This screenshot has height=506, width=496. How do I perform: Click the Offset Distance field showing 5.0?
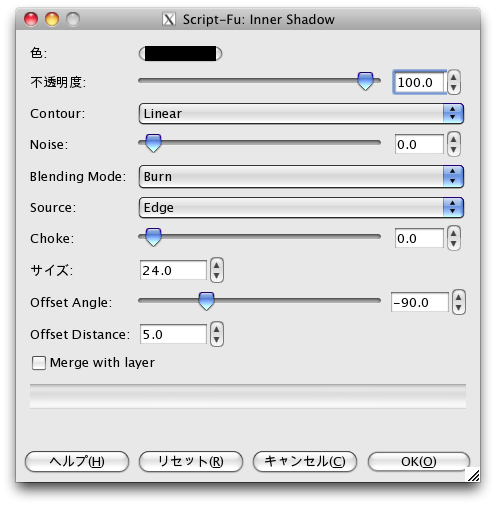173,334
